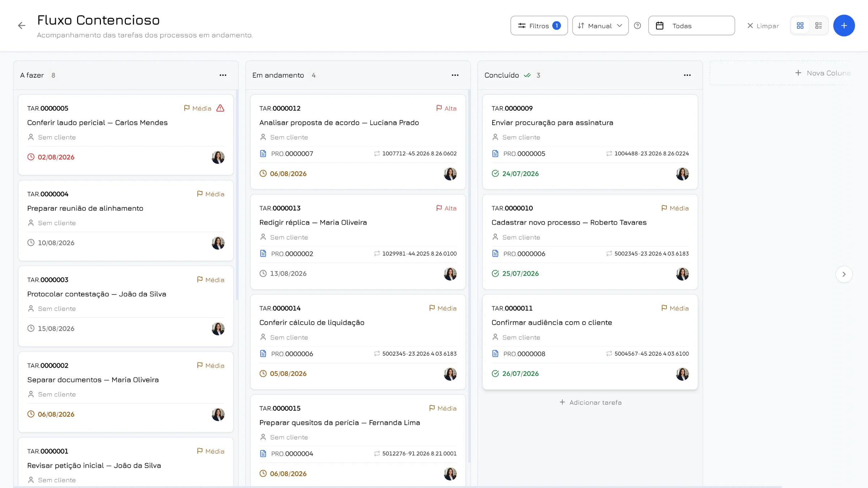The image size is (868, 488).
Task: Click the A fazer column vertical scrollbar
Action: pyautogui.click(x=237, y=195)
